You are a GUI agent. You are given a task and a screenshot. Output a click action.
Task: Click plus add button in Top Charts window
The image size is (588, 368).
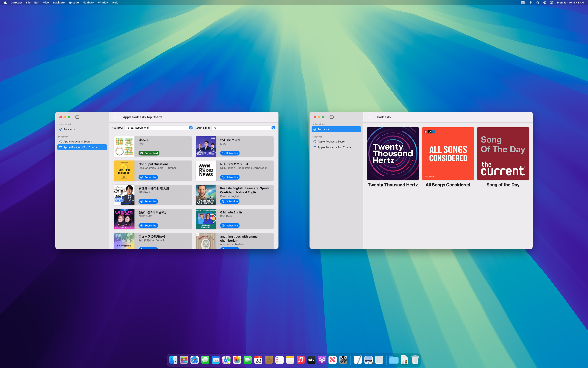115,117
